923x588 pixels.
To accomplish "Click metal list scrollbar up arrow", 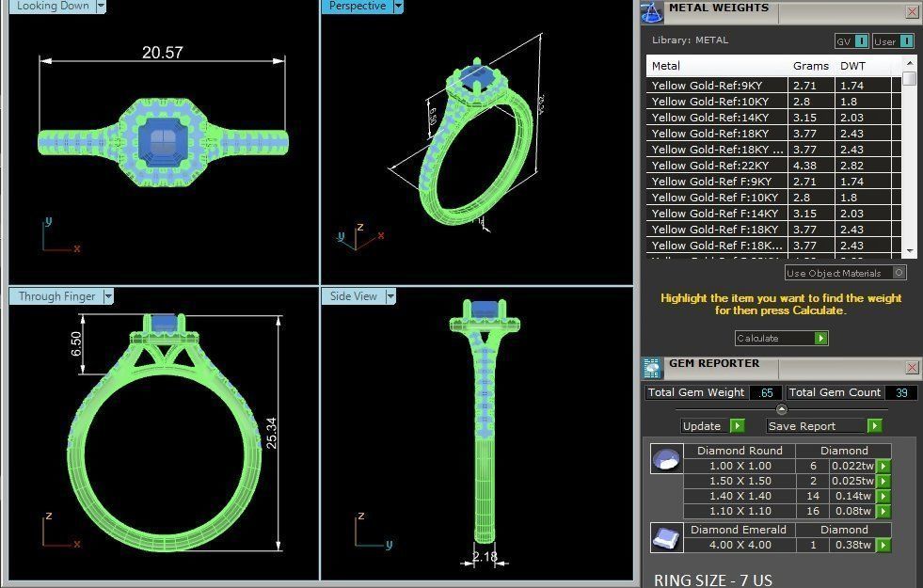I will pos(910,62).
